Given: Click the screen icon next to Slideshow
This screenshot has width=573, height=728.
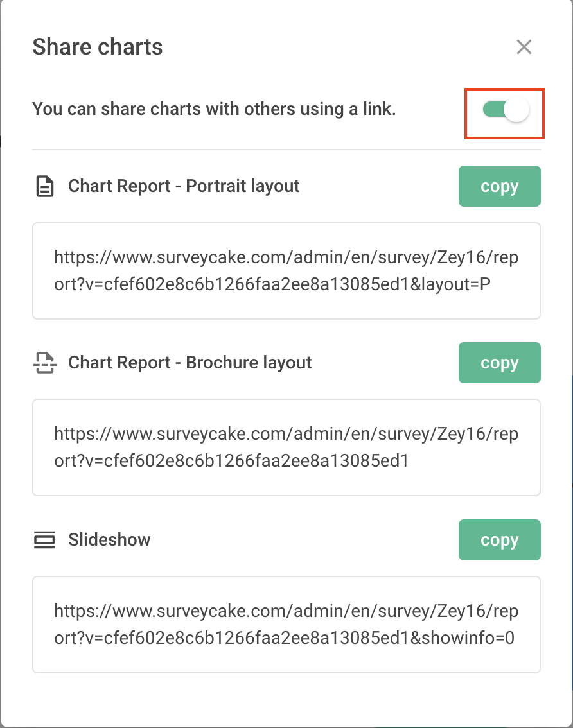Looking at the screenshot, I should pyautogui.click(x=44, y=540).
